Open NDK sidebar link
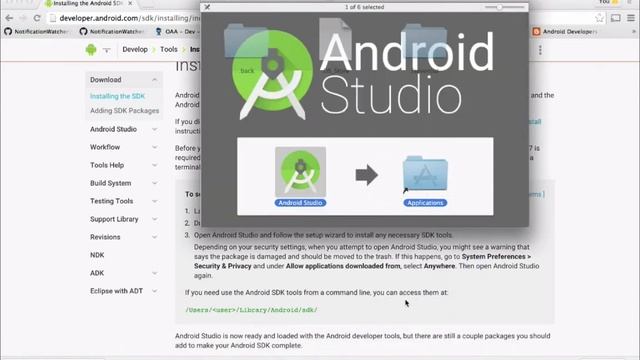640x360 pixels. 97,255
